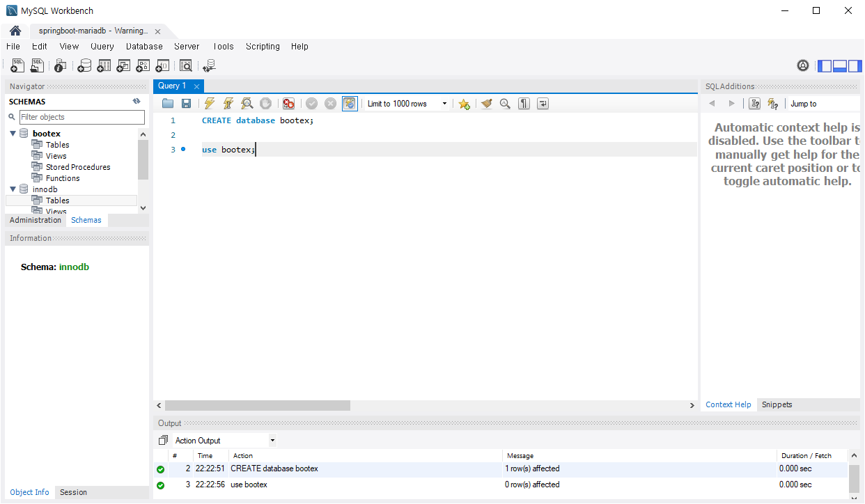Toggle word wrapping in editor

tap(543, 104)
